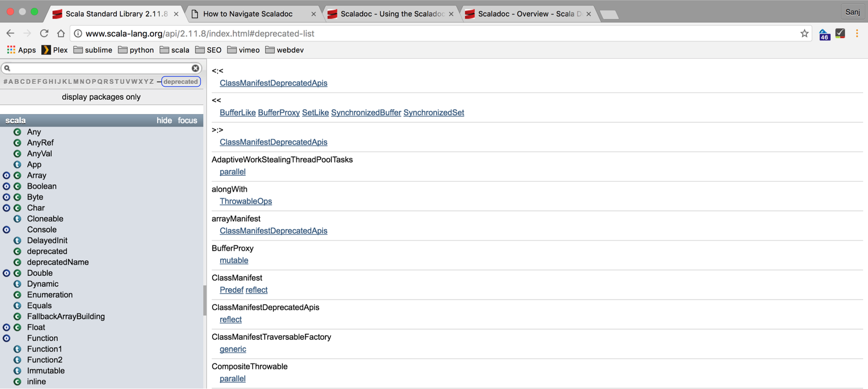Click the object icon beside Console
Viewport: 868px width, 389px height.
(6, 230)
